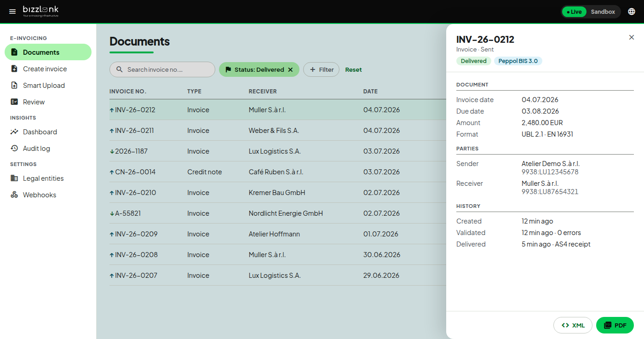Select the Documents menu item
The image size is (644, 339).
tap(48, 52)
